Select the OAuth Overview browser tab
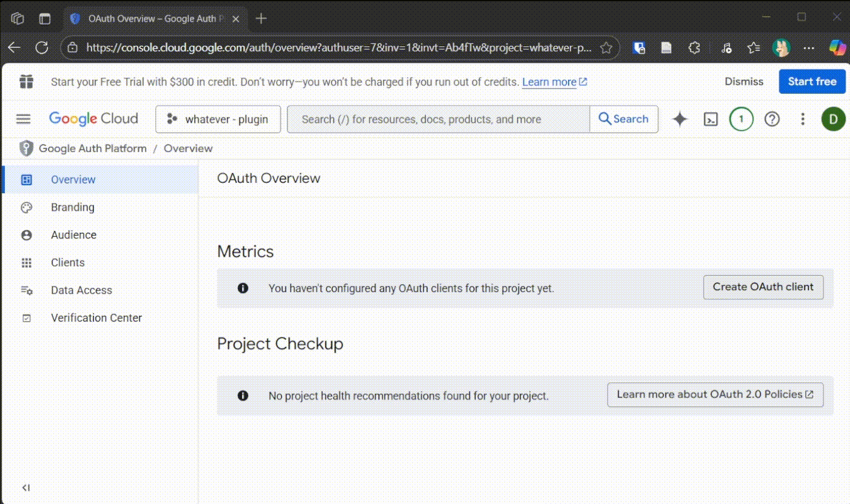The width and height of the screenshot is (850, 504). point(155,19)
